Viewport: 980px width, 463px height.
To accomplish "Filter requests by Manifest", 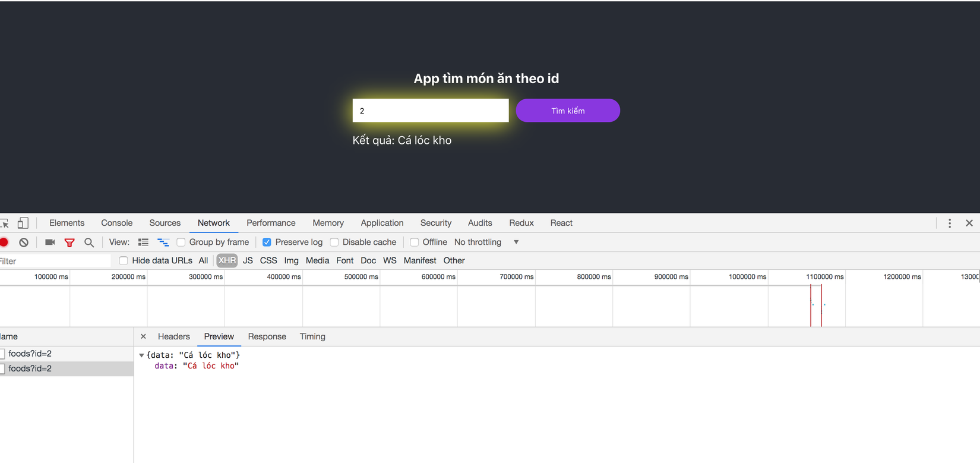I will pos(420,261).
